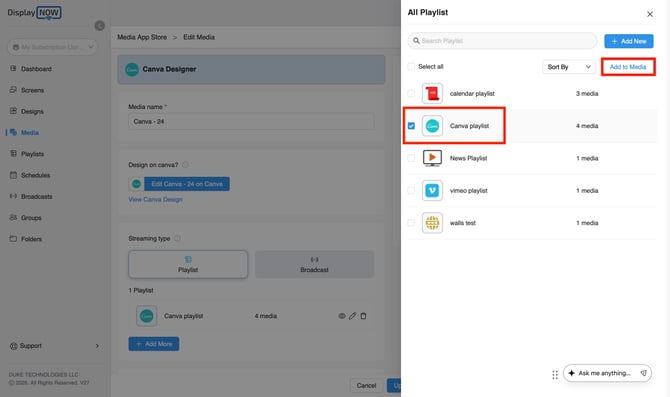
Task: Click the walls test name
Action: pyautogui.click(x=463, y=223)
